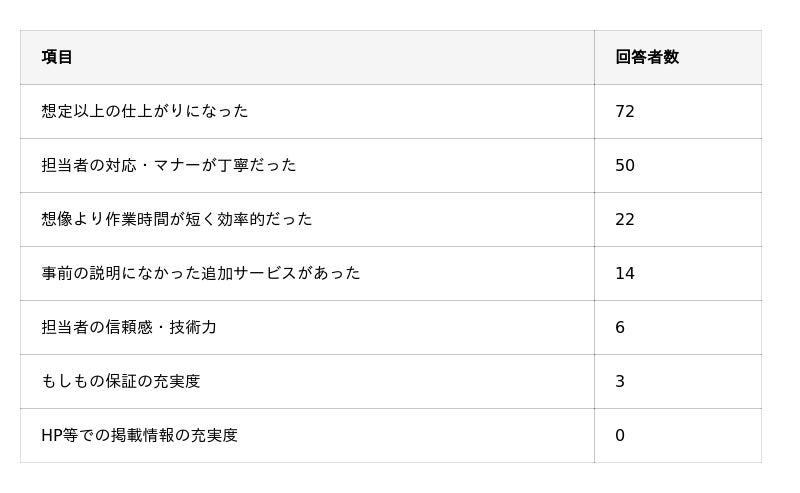Click the word 追加サービス in the table
The width and height of the screenshot is (800, 493).
(x=248, y=273)
